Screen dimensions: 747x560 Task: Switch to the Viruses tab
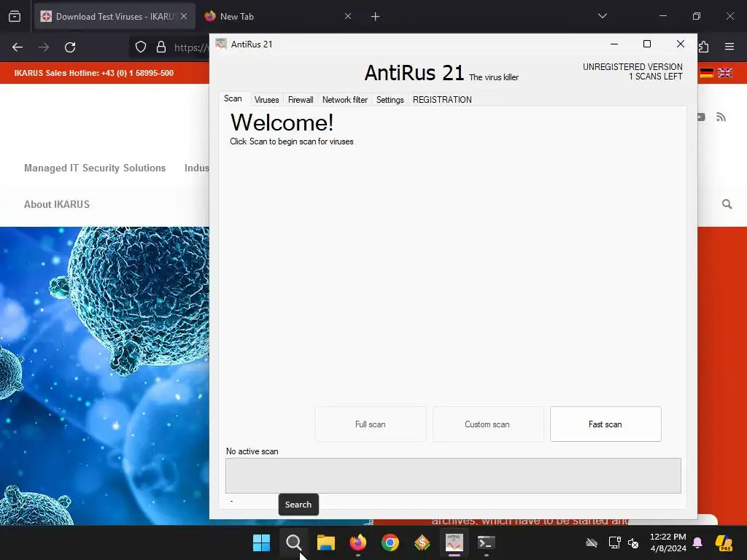click(x=266, y=99)
